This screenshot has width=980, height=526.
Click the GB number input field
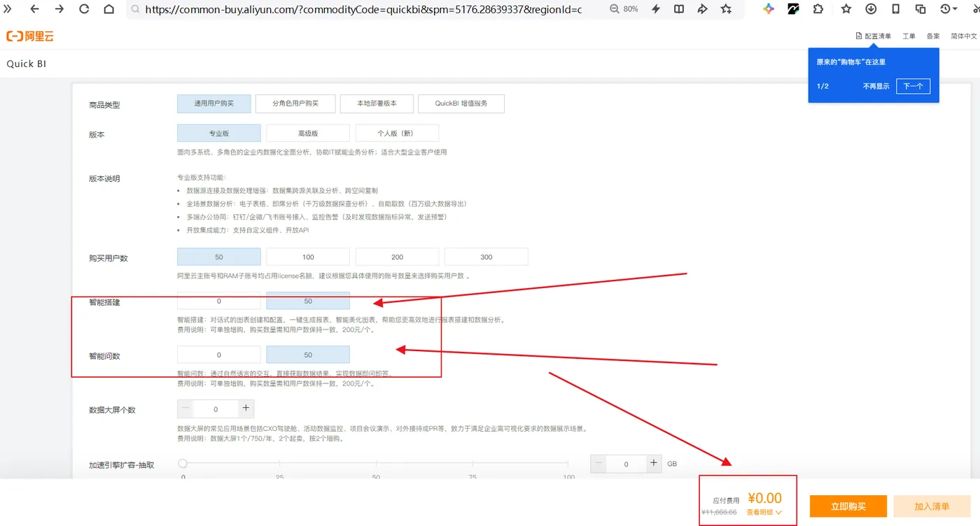point(626,463)
